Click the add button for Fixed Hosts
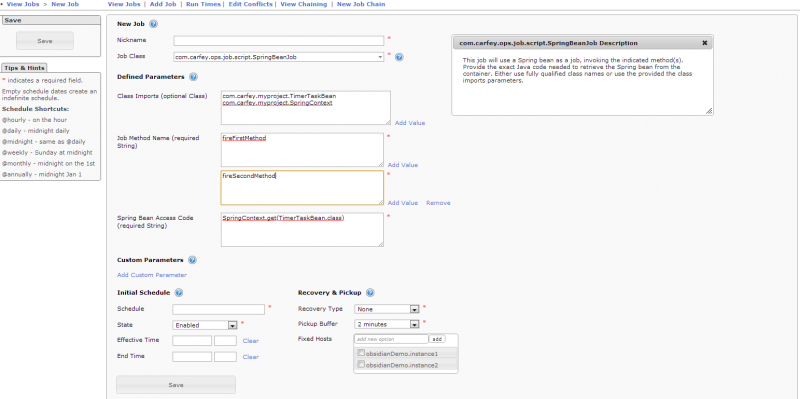This screenshot has width=800, height=399. pyautogui.click(x=437, y=339)
